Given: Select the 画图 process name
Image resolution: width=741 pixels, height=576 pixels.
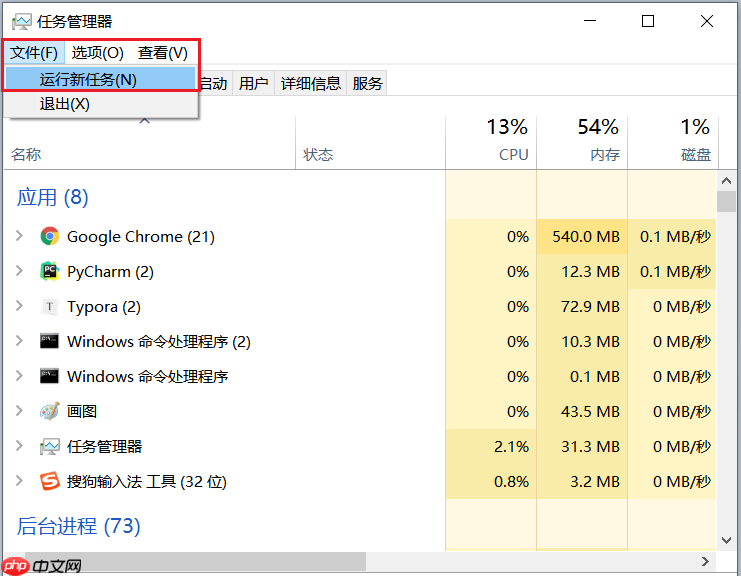Looking at the screenshot, I should 82,411.
